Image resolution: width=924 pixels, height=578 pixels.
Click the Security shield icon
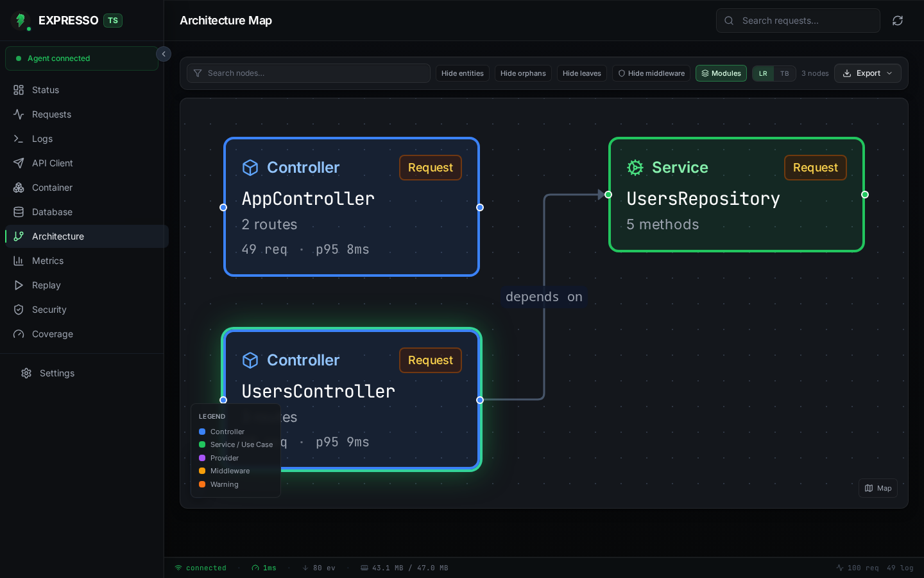point(19,310)
